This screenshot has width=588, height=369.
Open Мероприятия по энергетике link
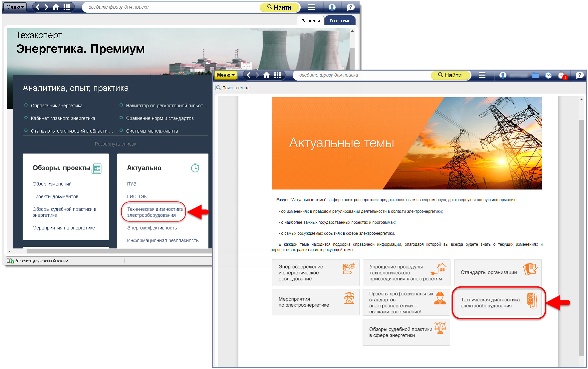pos(64,228)
